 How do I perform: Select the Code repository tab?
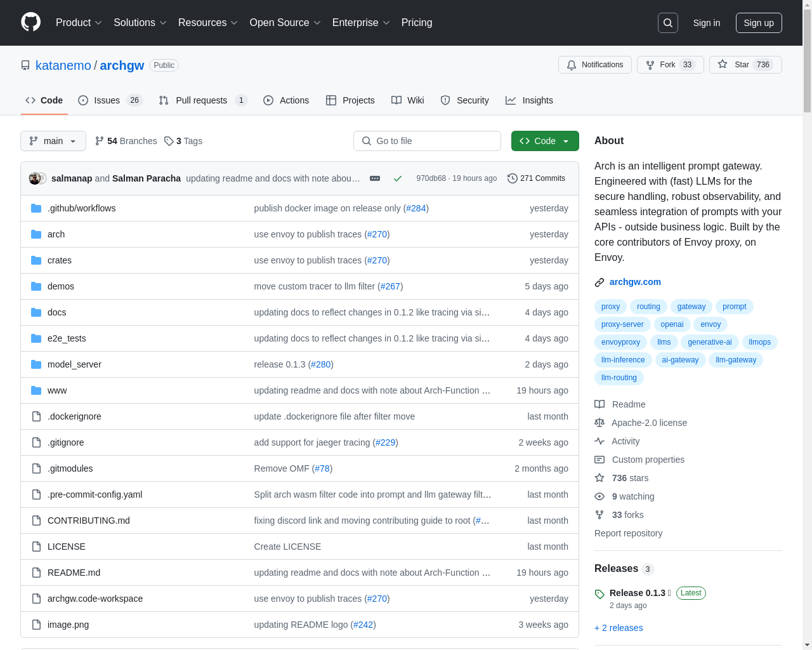[44, 100]
